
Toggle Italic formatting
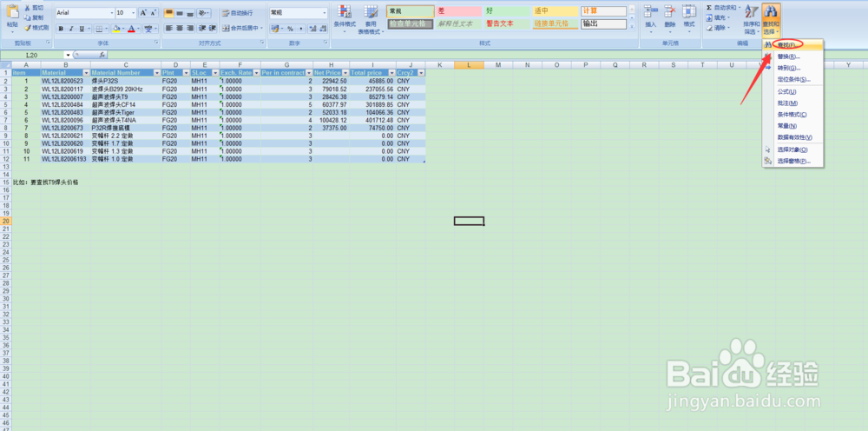point(71,29)
